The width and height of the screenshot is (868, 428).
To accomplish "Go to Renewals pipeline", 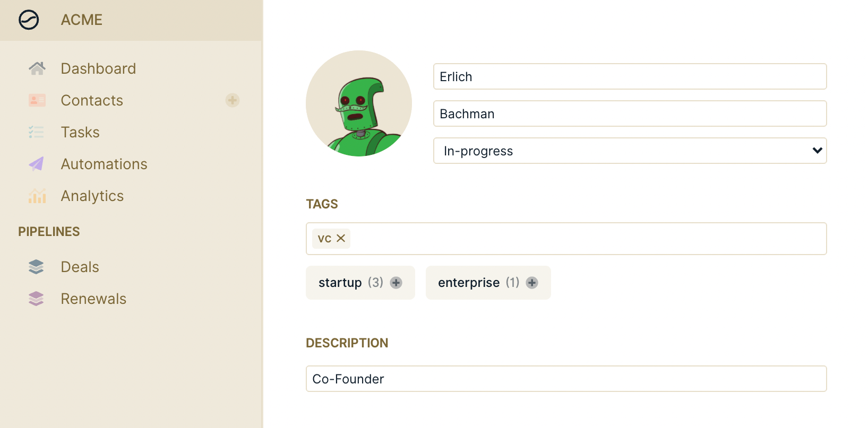I will [93, 299].
